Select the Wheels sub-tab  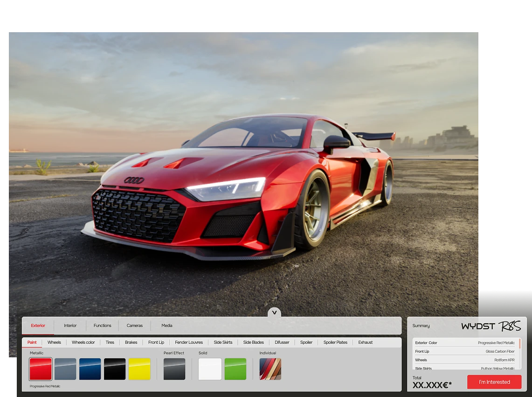tap(54, 342)
